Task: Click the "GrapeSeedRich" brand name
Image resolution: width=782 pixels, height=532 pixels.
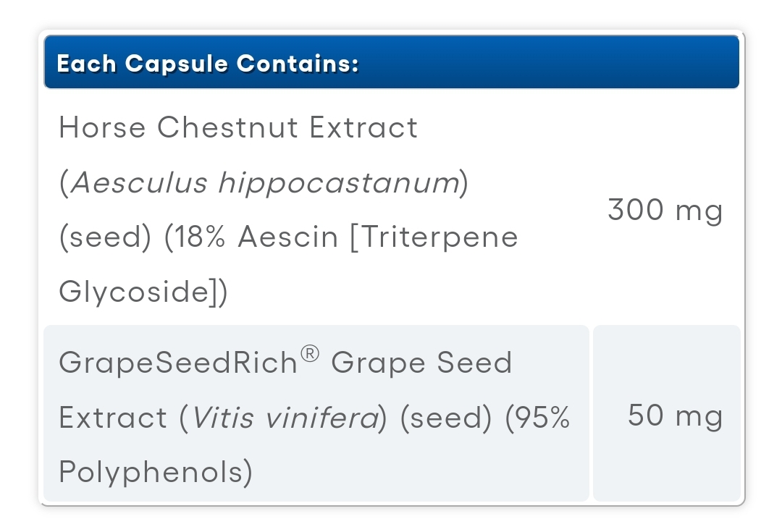Action: click(x=179, y=363)
